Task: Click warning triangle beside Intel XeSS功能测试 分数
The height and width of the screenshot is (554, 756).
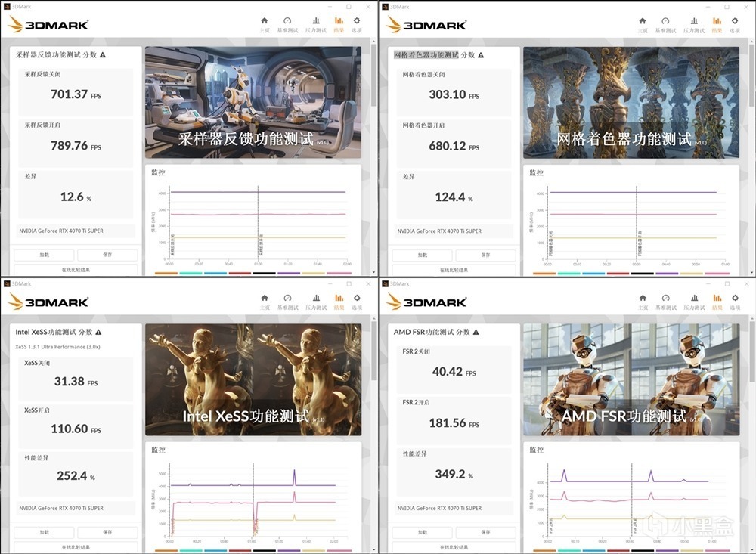Action: coord(98,333)
